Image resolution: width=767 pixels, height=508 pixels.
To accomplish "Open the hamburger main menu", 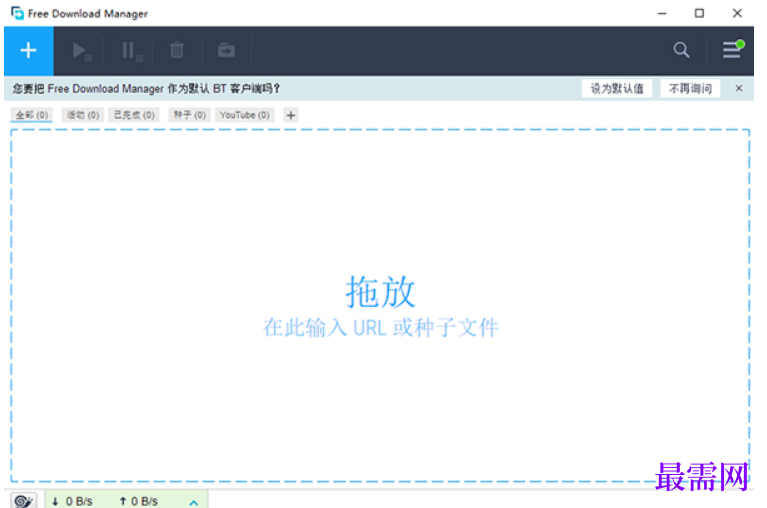I will [732, 49].
